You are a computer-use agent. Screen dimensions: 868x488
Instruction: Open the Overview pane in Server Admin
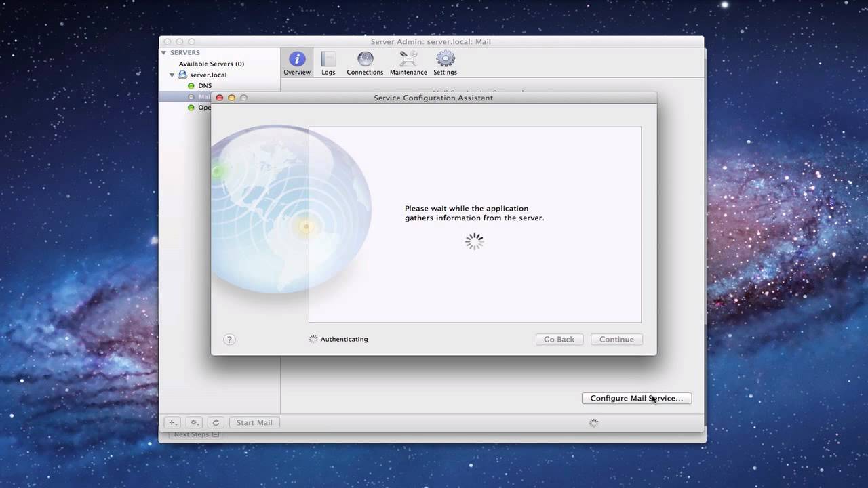[x=297, y=63]
